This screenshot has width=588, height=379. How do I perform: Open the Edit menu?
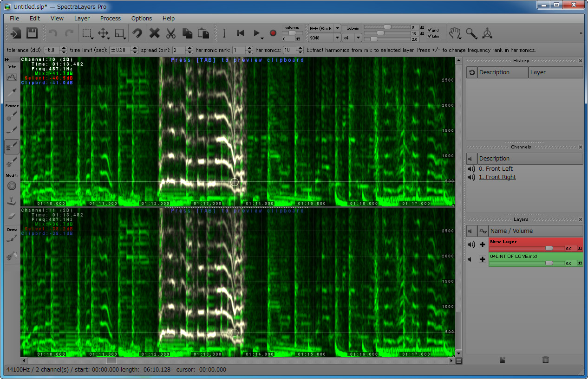point(35,19)
